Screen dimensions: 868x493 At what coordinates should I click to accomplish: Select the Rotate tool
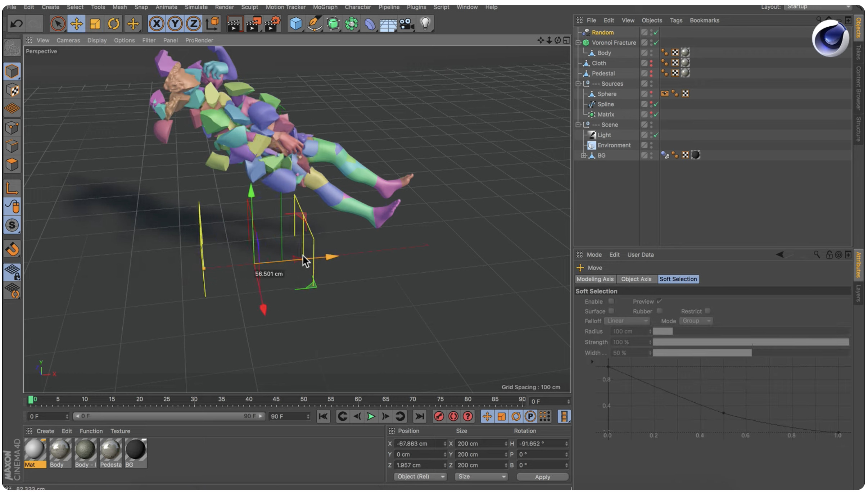[x=114, y=23]
